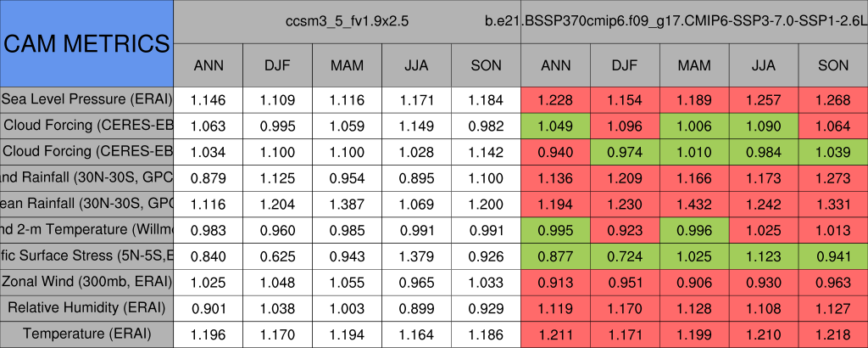The width and height of the screenshot is (868, 348).
Task: Click the CAM METRICS header cell
Action: click(86, 43)
